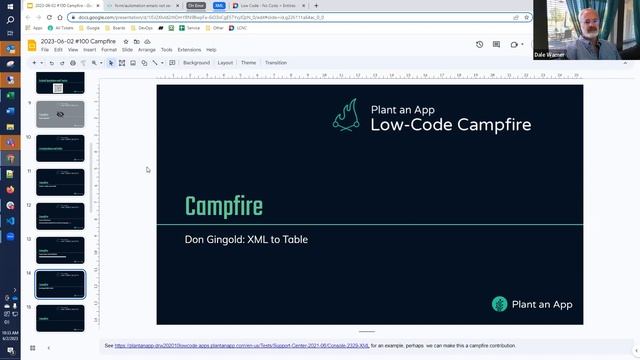Click the Background button
This screenshot has width=640, height=360.
click(196, 63)
